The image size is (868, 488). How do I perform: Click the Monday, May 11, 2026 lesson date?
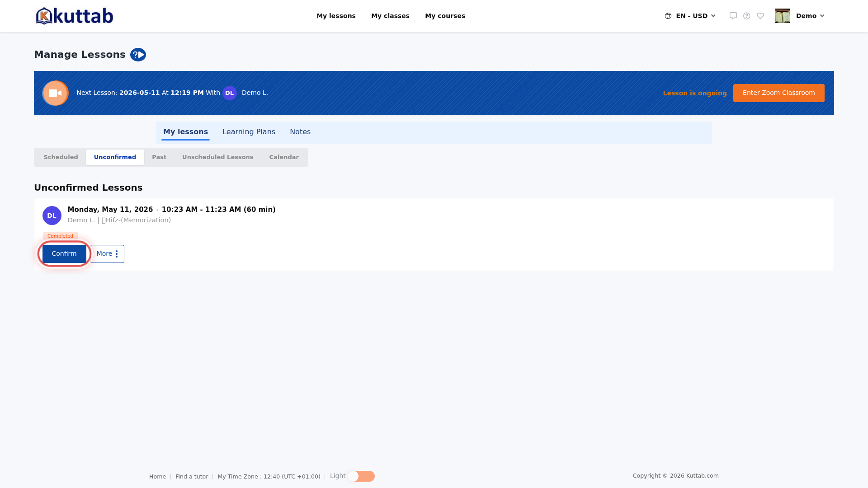click(x=110, y=210)
